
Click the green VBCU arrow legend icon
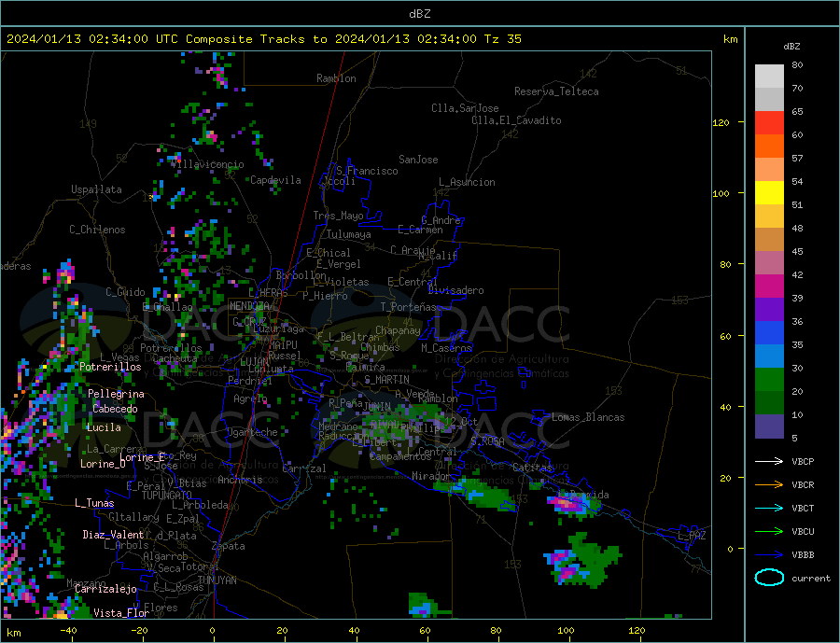[769, 532]
